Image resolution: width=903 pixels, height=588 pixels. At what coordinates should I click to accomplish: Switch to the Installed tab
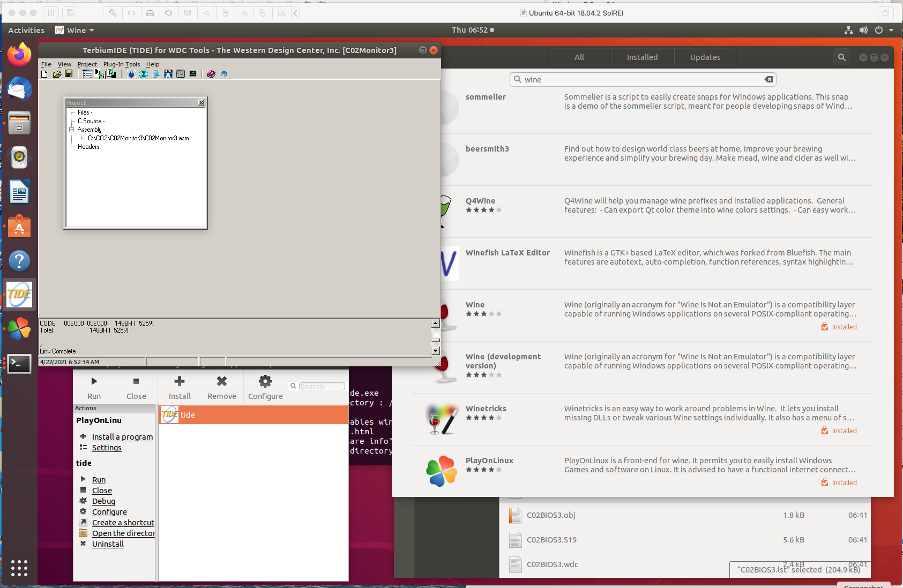point(642,57)
